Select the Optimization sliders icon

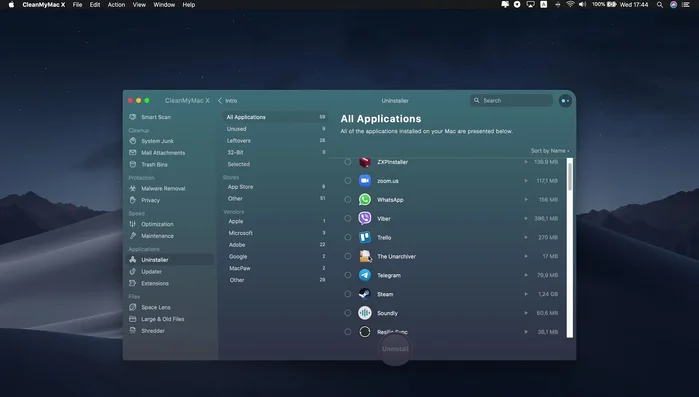tap(132, 224)
